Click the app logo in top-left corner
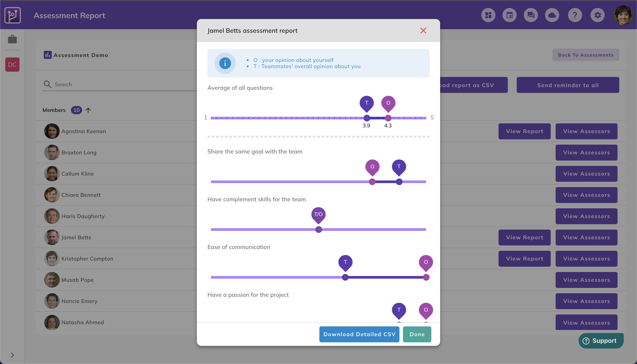Screen dimensions: 637x364 pos(13,15)
